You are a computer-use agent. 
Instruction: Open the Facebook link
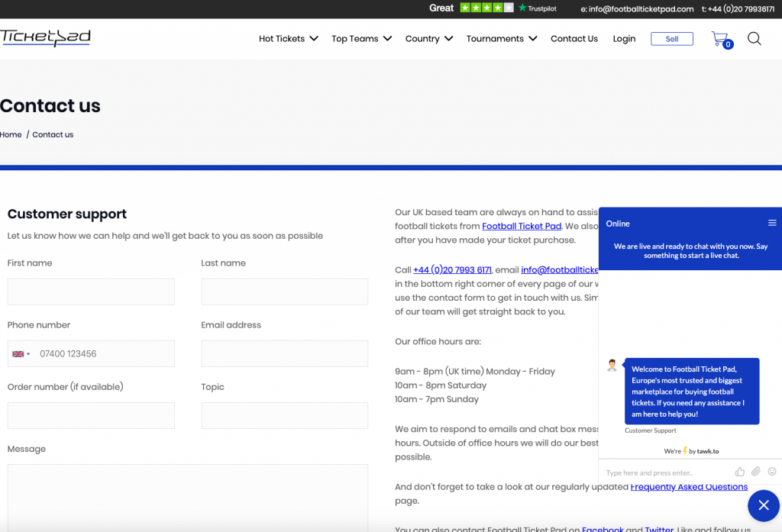[x=603, y=529]
